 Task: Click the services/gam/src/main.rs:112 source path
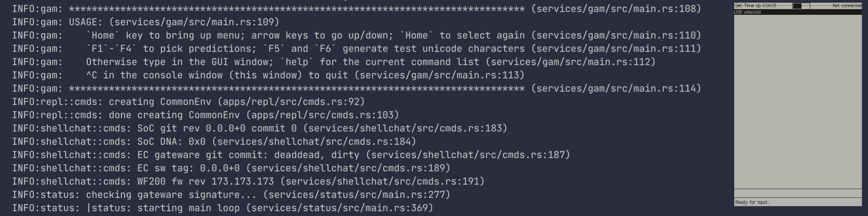(570, 62)
